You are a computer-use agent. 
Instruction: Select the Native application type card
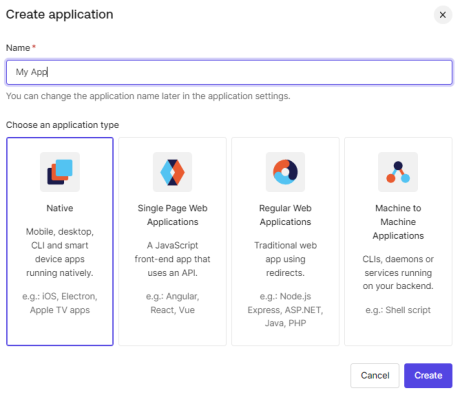[60, 241]
